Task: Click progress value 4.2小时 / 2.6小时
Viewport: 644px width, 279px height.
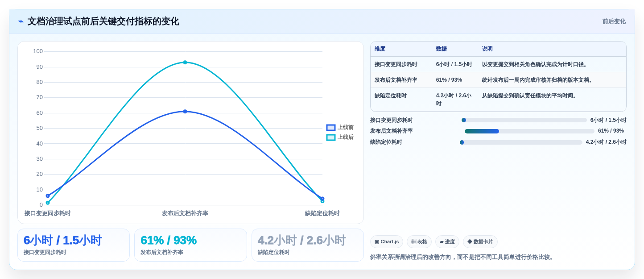Action: point(606,142)
